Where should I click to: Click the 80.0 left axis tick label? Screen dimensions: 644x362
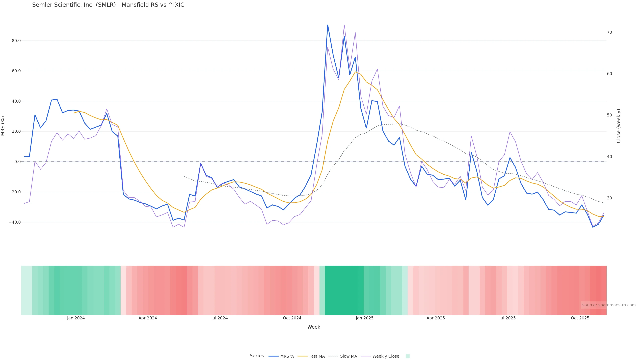click(16, 41)
